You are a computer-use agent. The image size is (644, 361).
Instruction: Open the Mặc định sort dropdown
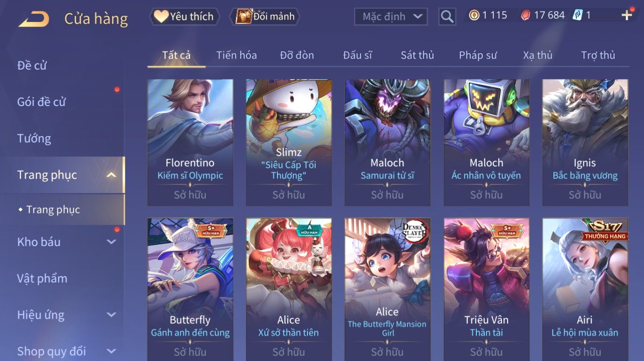[391, 17]
